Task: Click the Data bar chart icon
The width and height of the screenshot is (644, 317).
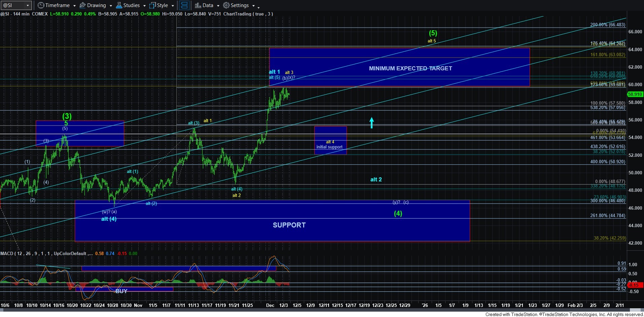Action: 198,5
